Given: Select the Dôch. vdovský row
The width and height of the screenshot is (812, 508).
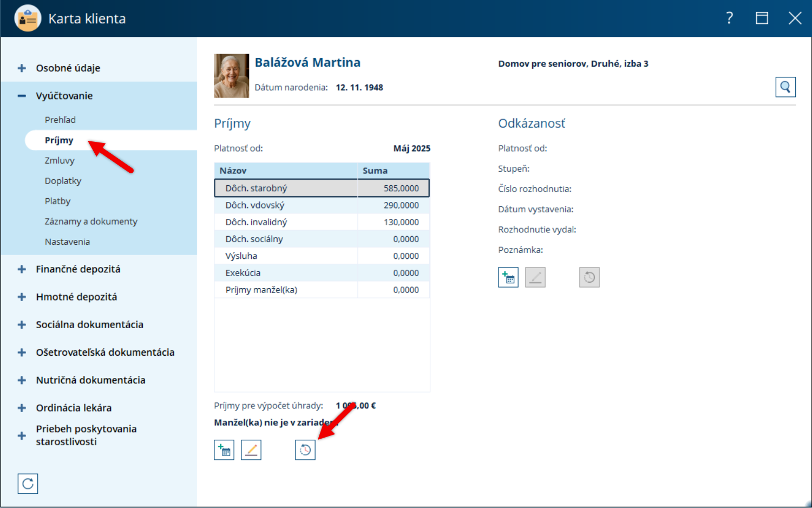Looking at the screenshot, I should click(x=322, y=205).
